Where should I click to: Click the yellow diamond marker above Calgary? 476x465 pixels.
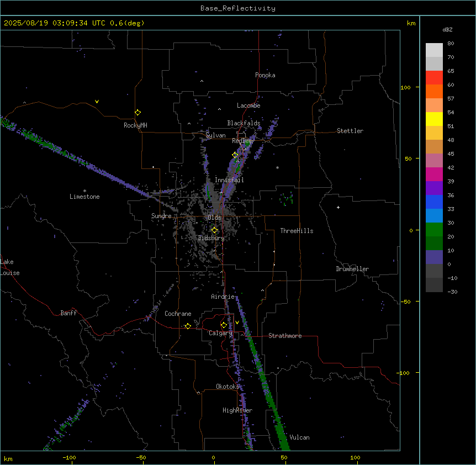pyautogui.click(x=224, y=325)
